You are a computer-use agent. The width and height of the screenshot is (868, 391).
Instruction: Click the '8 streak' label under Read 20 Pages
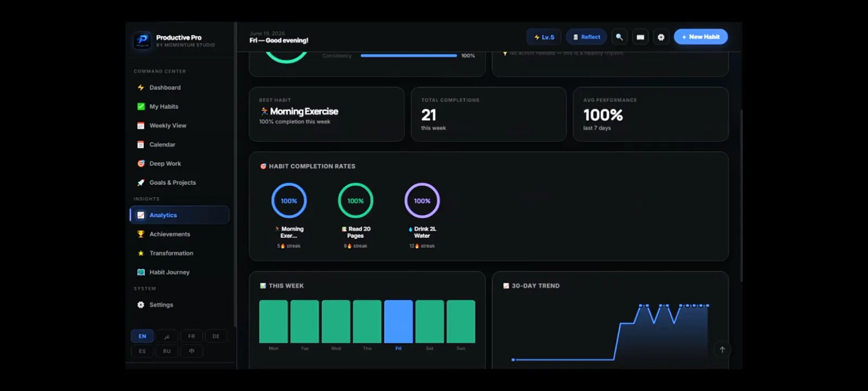click(356, 246)
